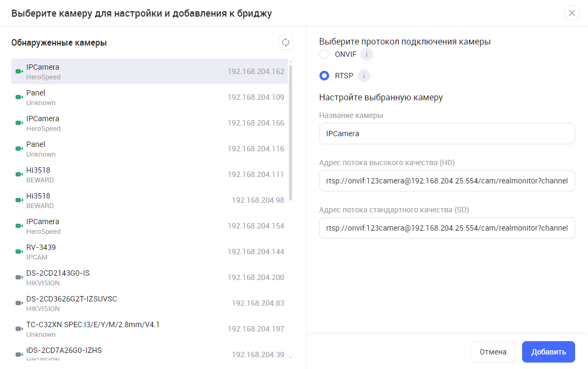Click camera icon of DS-2CD3626G2T-IZSUVSC
The height and width of the screenshot is (369, 588).
click(x=19, y=304)
